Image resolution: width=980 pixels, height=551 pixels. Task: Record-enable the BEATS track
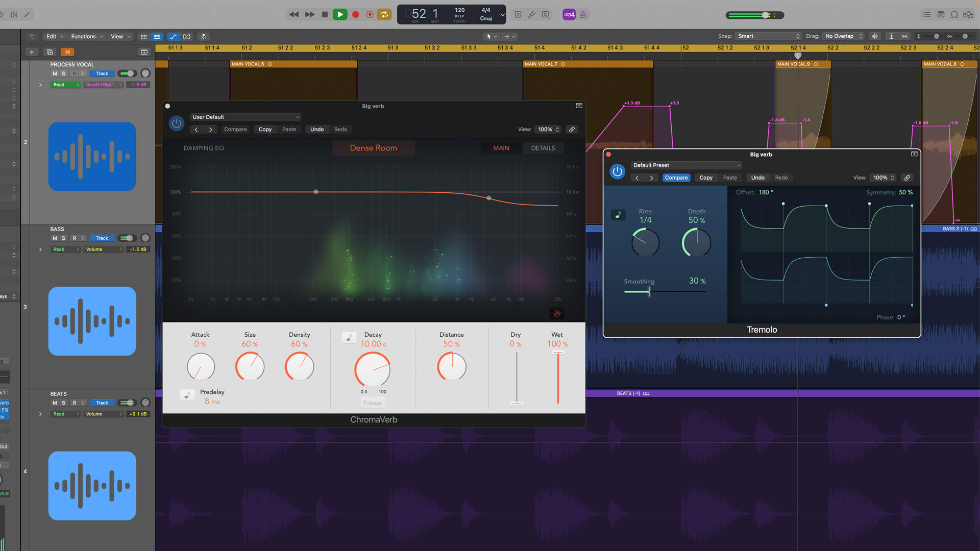74,403
